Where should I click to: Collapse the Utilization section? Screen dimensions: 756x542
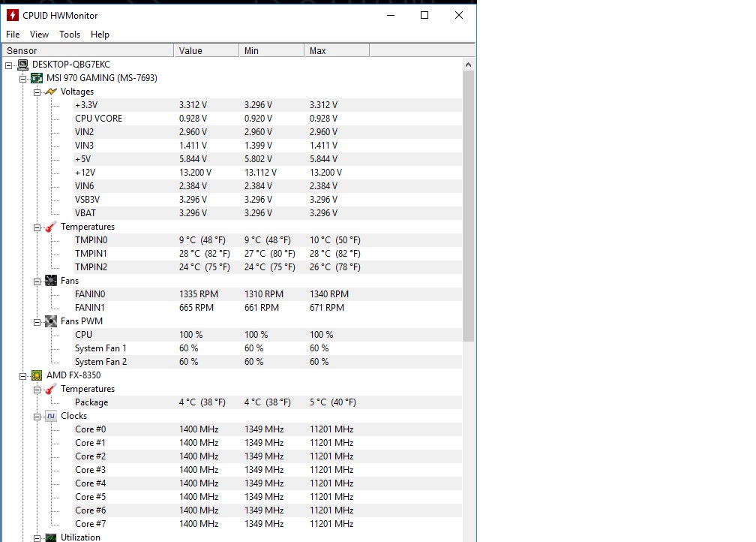click(37, 538)
